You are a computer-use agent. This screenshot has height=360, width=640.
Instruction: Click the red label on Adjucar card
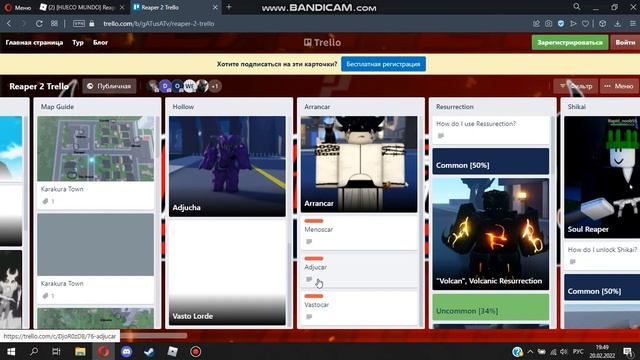click(x=313, y=258)
